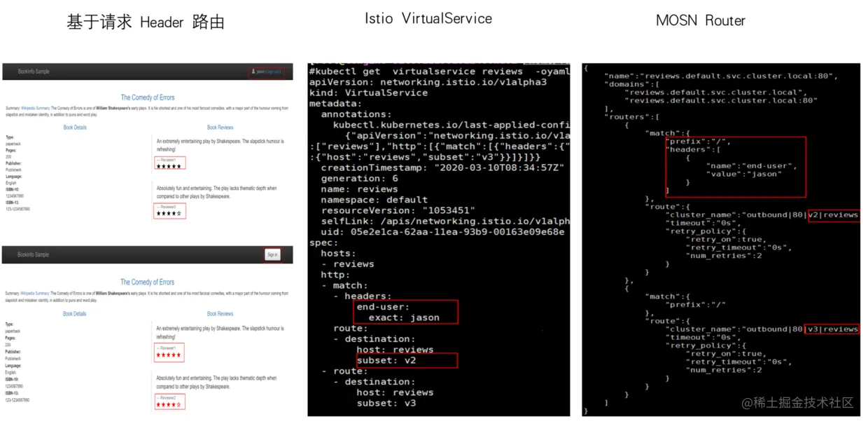Click the '"name":"end-user"' JSON line
The image size is (868, 424).
pos(752,165)
